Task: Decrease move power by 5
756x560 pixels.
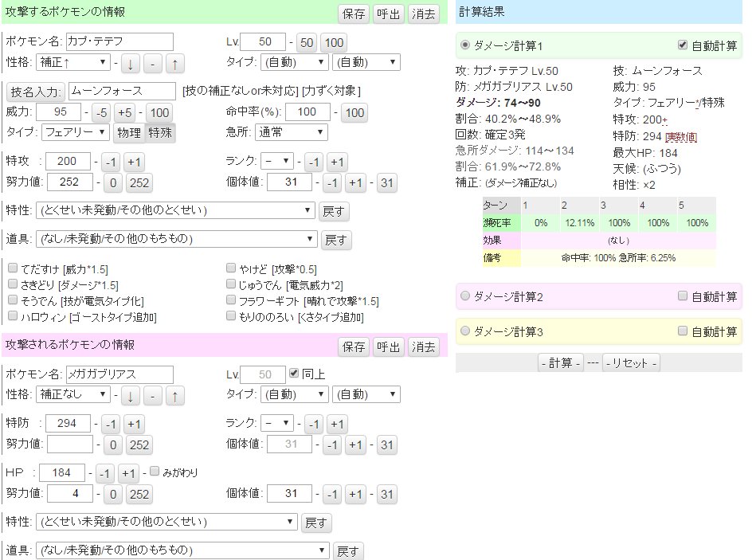Action: point(101,113)
